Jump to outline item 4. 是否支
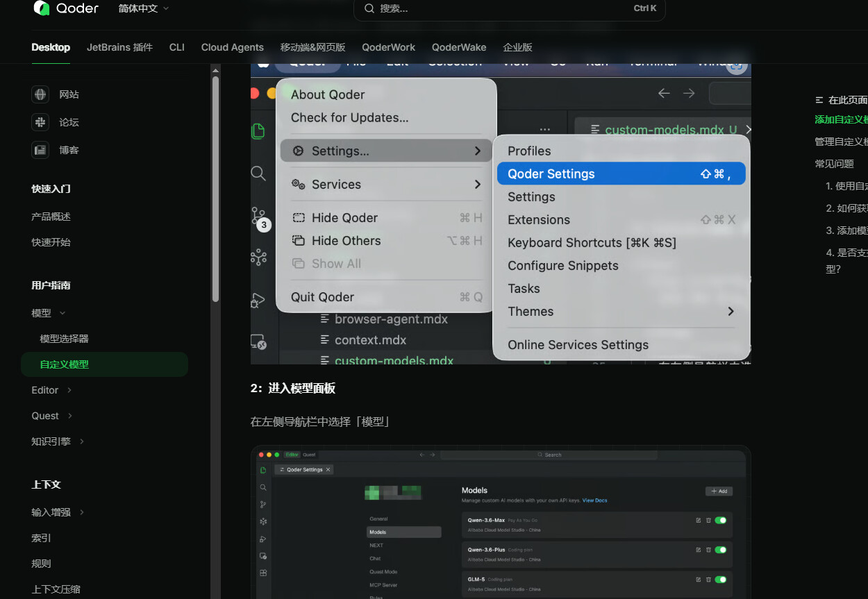The image size is (868, 599). tap(846, 260)
